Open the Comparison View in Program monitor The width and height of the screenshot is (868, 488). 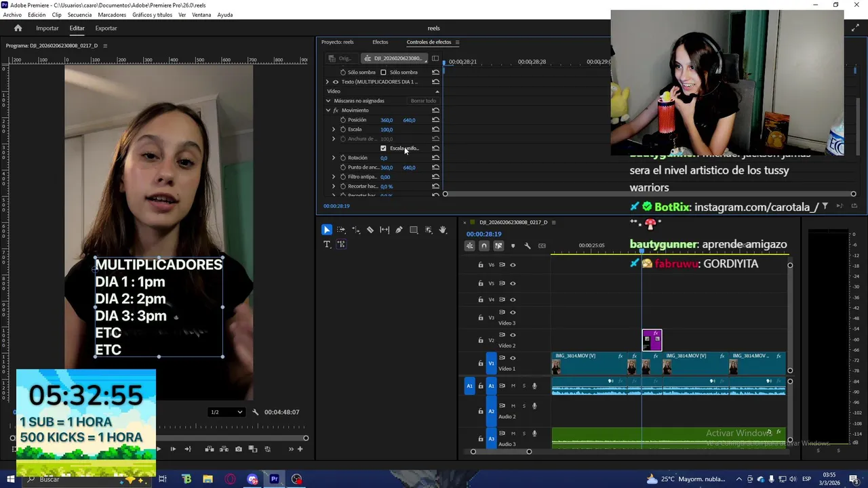pyautogui.click(x=253, y=449)
